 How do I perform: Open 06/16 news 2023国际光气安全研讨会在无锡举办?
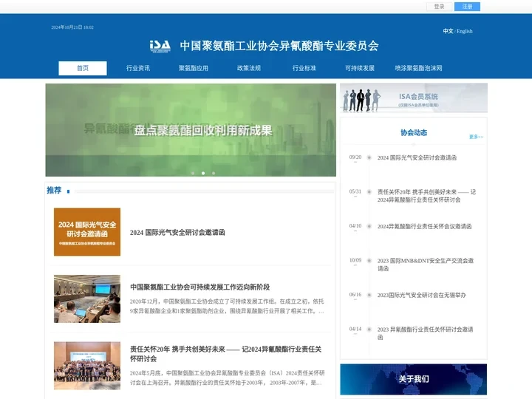(421, 295)
